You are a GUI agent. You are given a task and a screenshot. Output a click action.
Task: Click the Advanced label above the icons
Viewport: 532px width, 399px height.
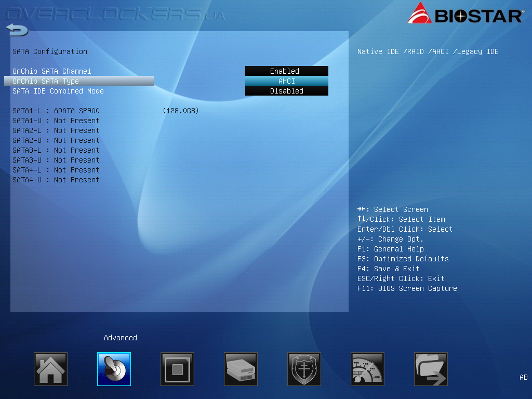pos(121,338)
